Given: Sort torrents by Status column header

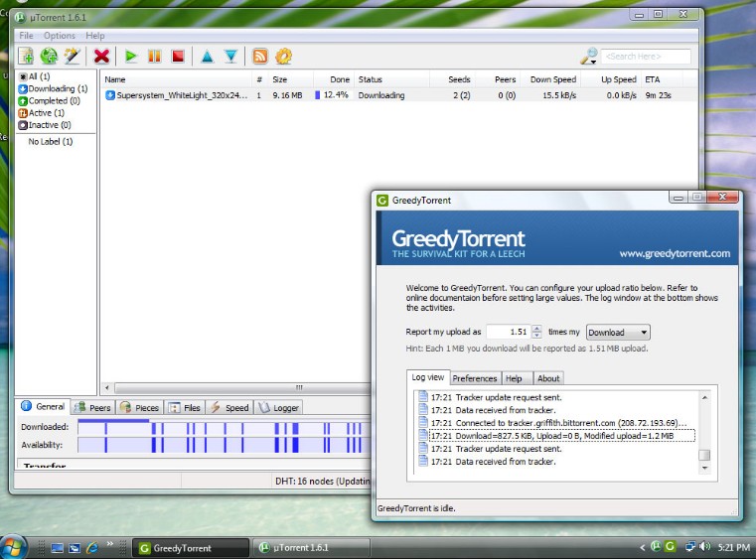Looking at the screenshot, I should 391,79.
